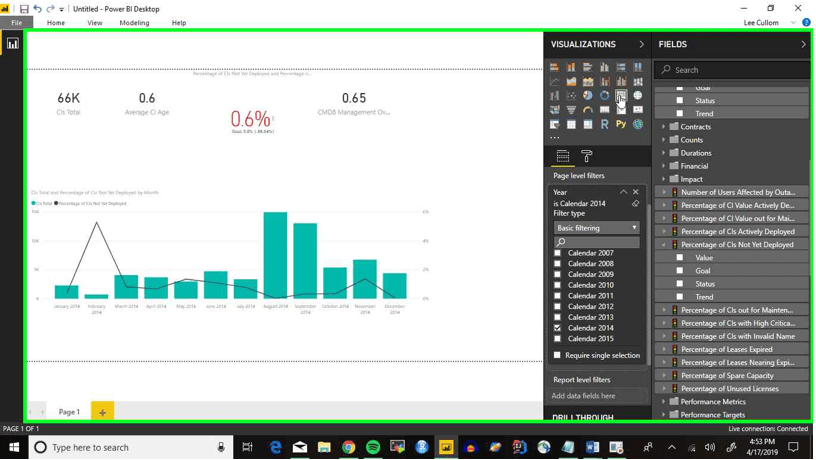Remove the Year filter with X
816x460 pixels.
click(x=635, y=192)
